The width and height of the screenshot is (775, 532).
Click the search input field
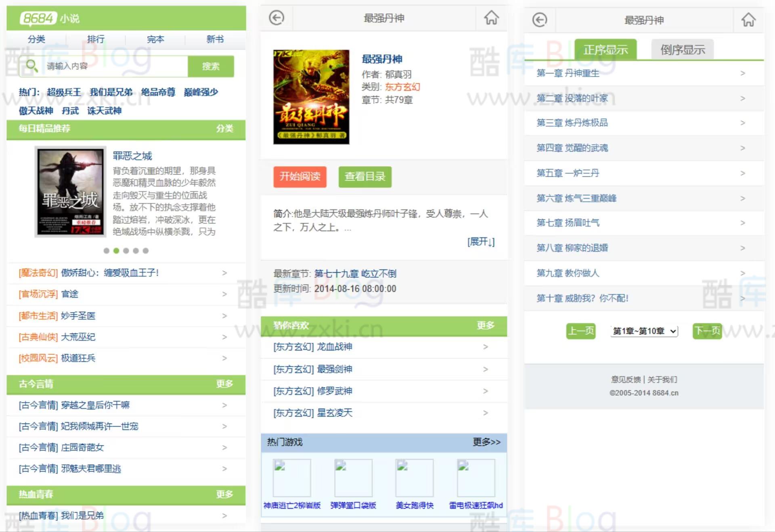tap(109, 66)
